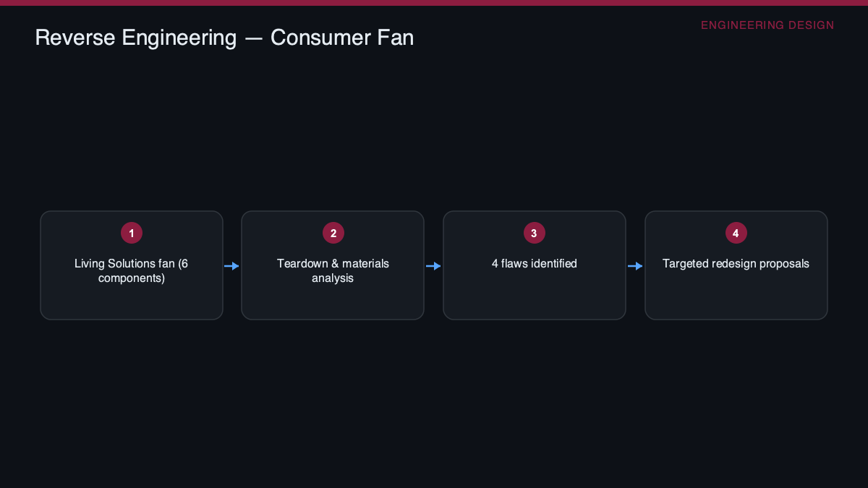Select the number 4 circle badge
The height and width of the screenshot is (488, 868).
pyautogui.click(x=736, y=233)
